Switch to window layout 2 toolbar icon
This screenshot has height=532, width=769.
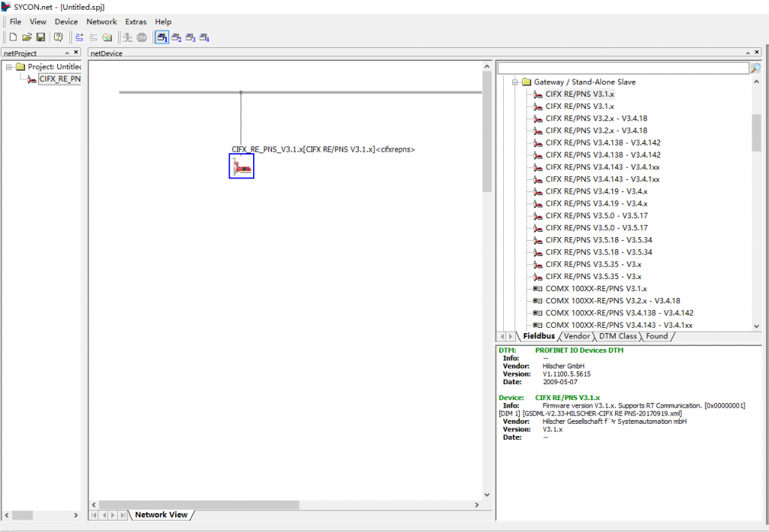[176, 37]
